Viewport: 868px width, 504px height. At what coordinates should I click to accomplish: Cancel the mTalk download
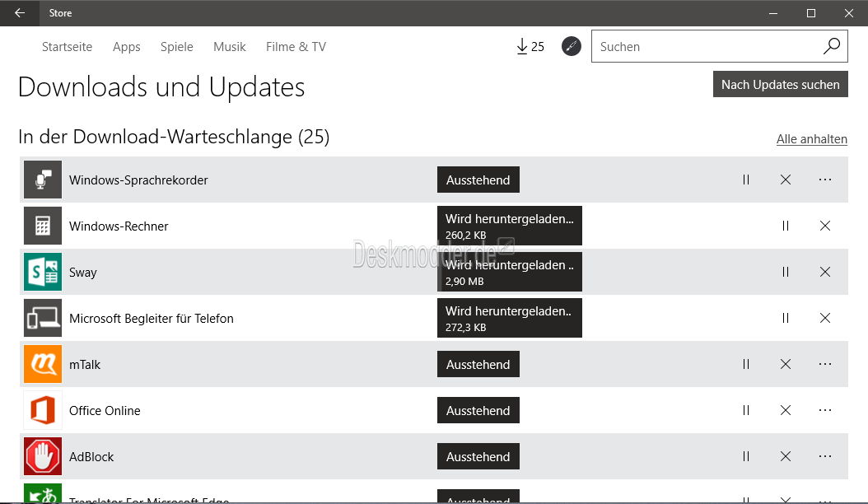[785, 364]
